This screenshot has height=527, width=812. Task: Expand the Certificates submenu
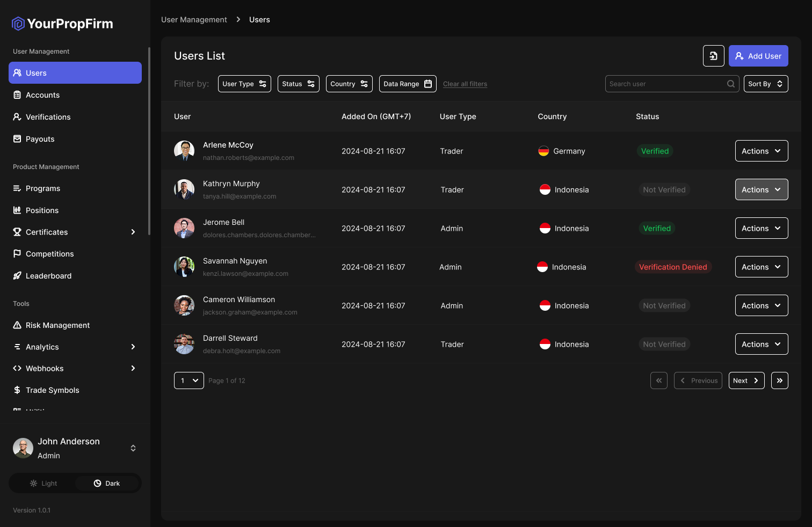click(133, 232)
